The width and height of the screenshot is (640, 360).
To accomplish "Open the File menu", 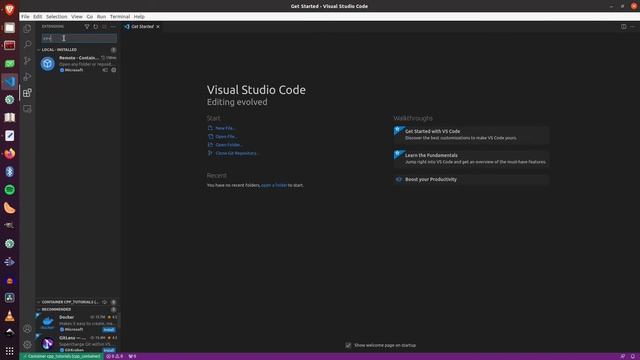I will [25, 17].
